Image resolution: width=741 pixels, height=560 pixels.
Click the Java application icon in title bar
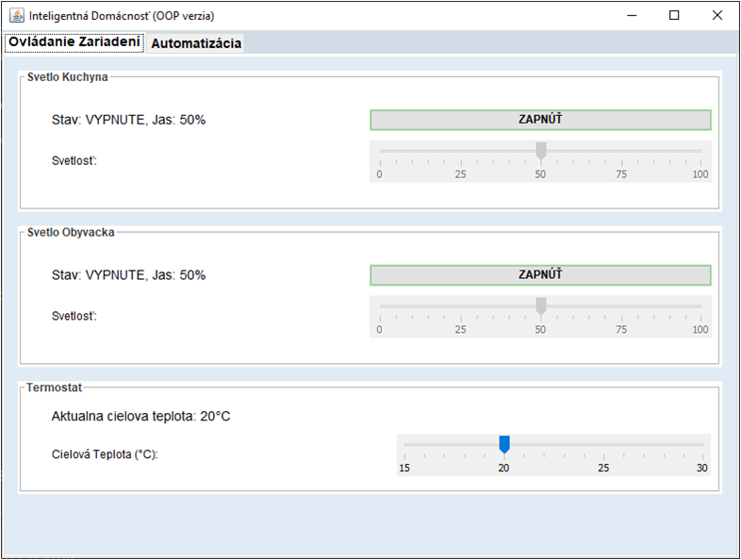click(x=16, y=15)
